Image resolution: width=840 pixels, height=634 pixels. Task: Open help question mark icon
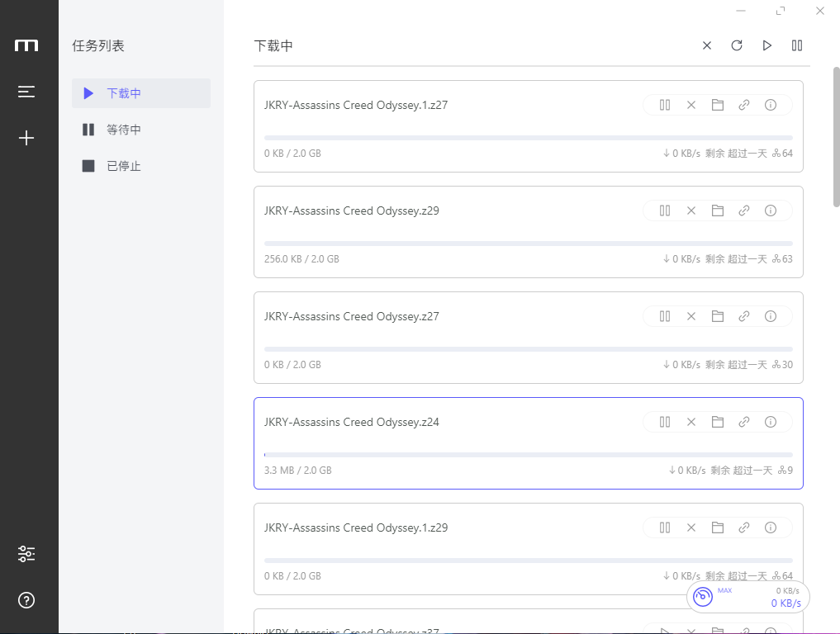click(x=26, y=600)
